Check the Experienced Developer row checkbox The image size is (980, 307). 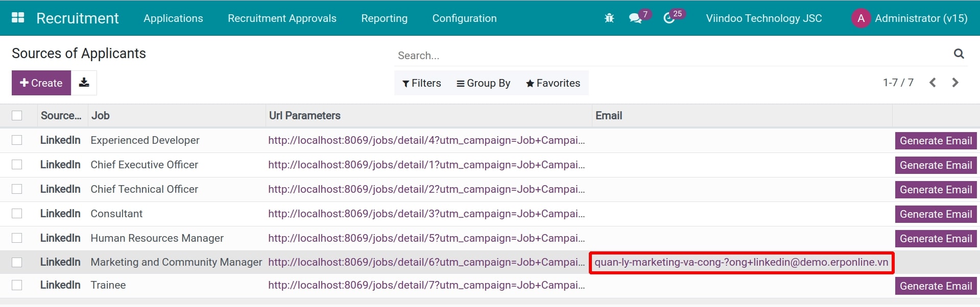(17, 140)
